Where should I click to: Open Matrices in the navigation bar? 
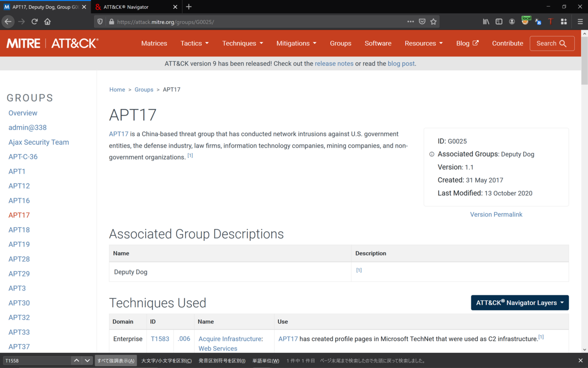click(154, 43)
